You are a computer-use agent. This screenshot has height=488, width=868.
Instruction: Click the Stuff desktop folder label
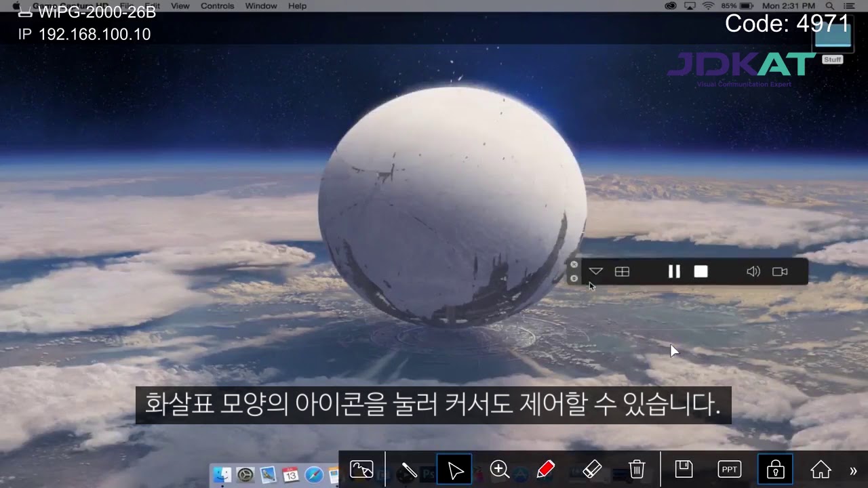tap(832, 60)
